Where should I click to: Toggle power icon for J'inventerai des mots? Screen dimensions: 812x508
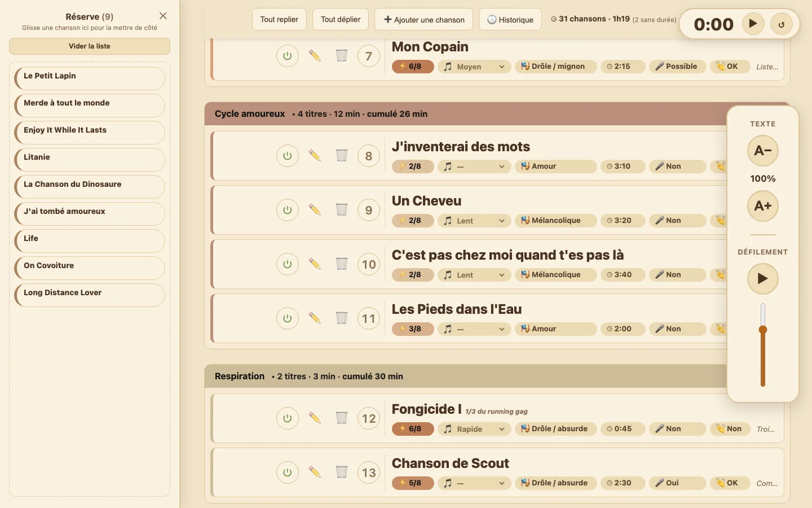coord(288,156)
